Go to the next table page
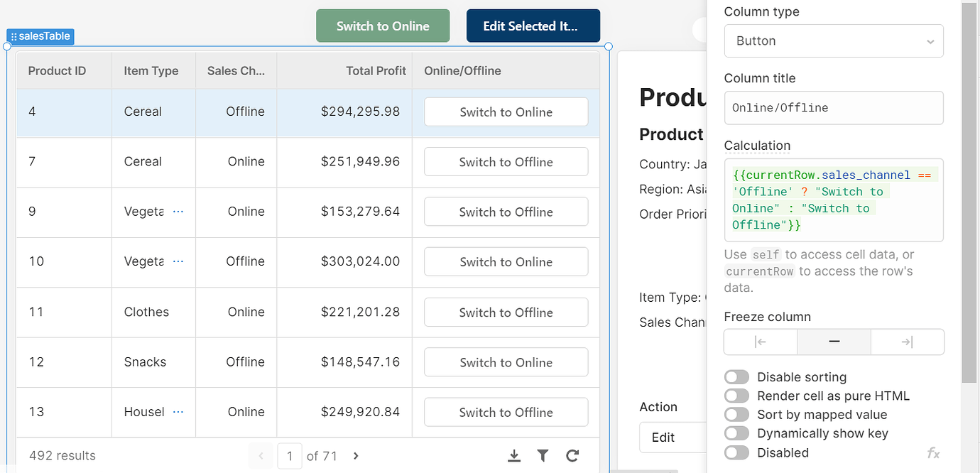 [355, 455]
